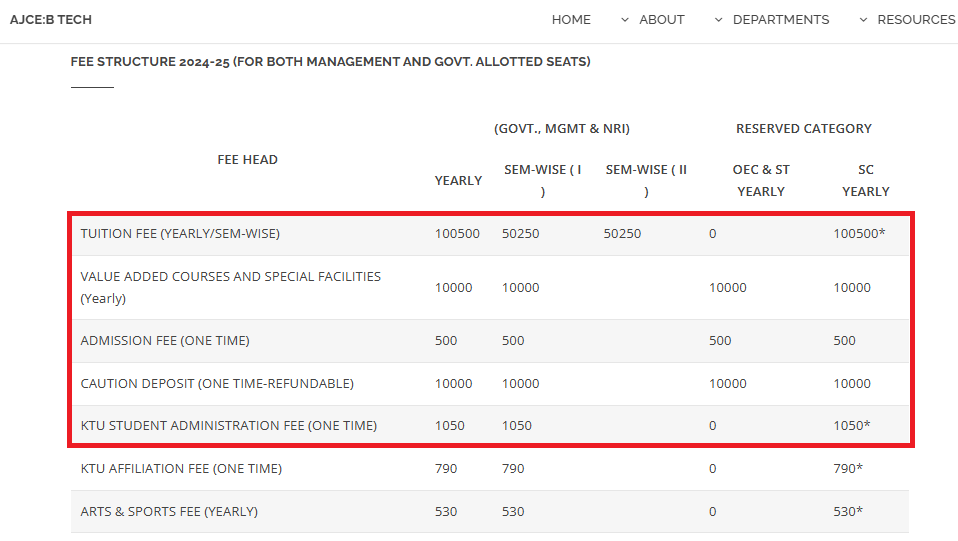Open the RESOURCES menu label

point(916,20)
